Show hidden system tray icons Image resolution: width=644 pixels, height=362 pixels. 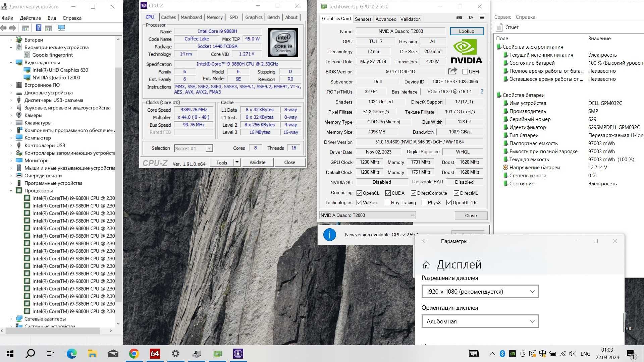[492, 354]
